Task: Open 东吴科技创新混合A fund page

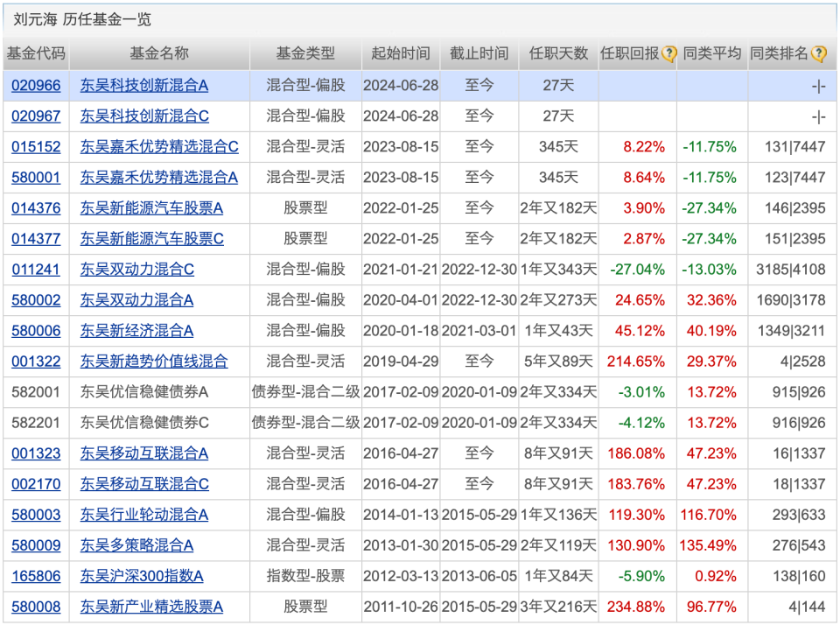Action: coord(144,85)
